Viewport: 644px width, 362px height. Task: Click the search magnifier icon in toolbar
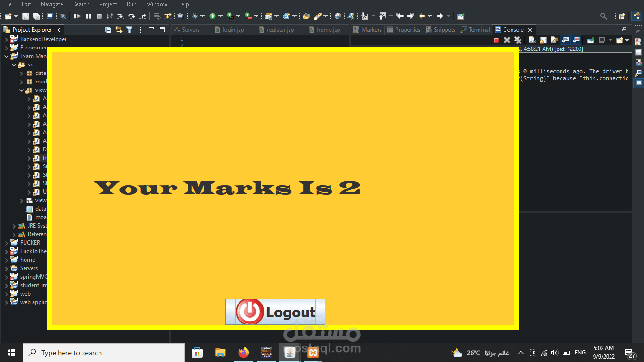[x=603, y=16]
